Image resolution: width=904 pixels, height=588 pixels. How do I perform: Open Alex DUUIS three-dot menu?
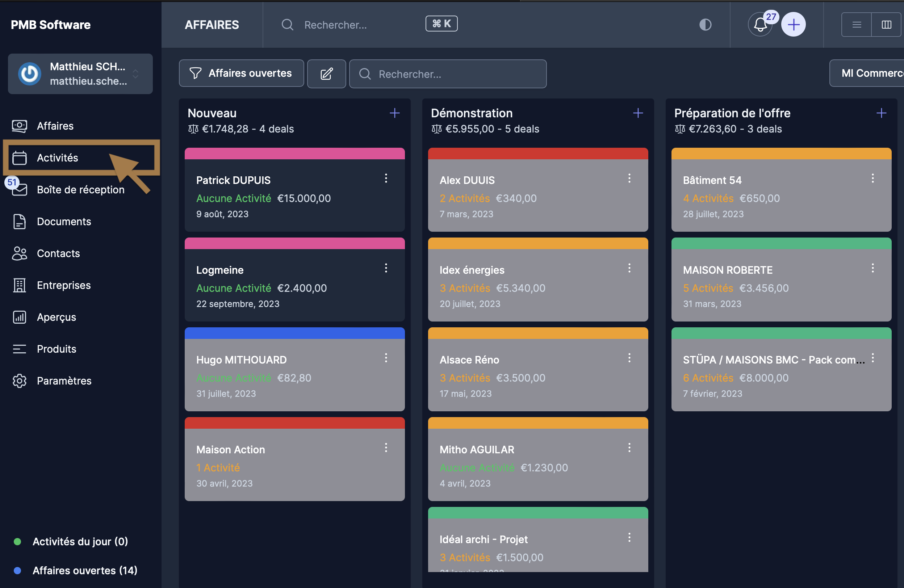click(x=629, y=178)
